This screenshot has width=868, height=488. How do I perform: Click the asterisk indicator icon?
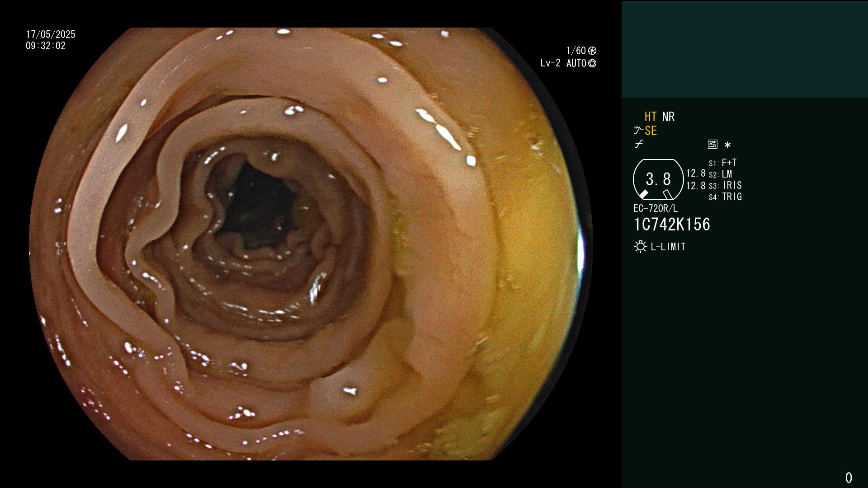(x=727, y=145)
